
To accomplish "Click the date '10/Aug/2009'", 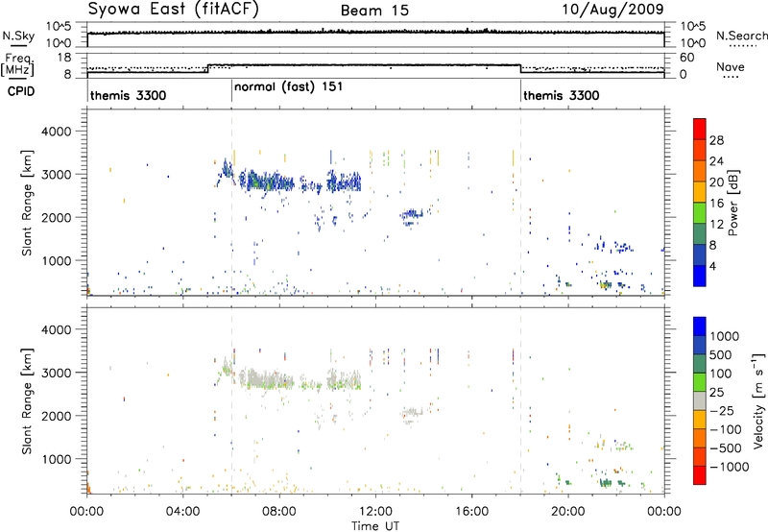I will [x=612, y=10].
